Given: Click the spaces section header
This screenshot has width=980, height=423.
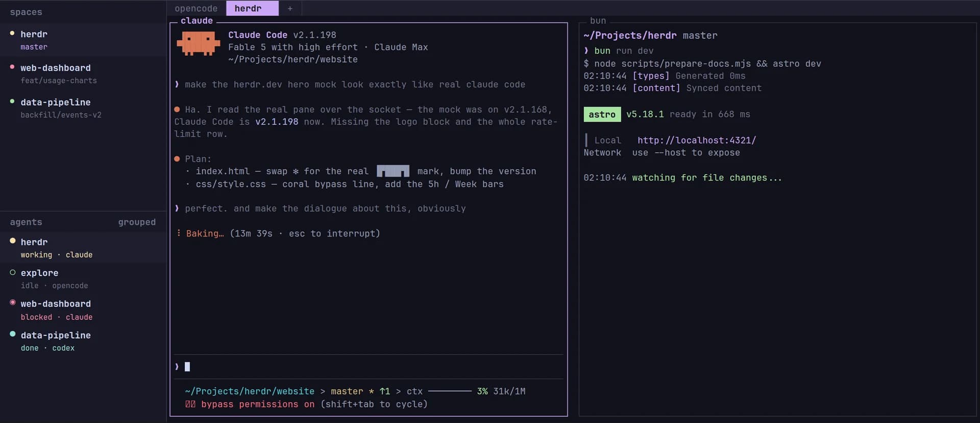Looking at the screenshot, I should tap(26, 12).
